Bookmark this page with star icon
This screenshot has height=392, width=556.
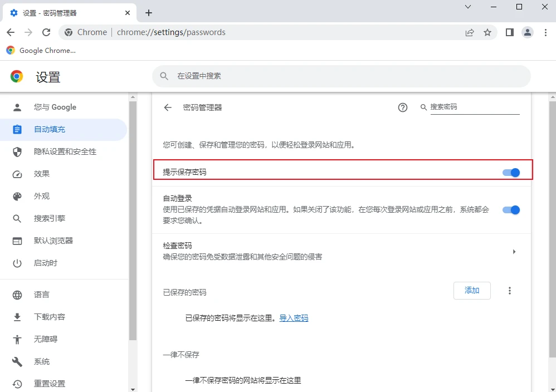click(x=487, y=32)
